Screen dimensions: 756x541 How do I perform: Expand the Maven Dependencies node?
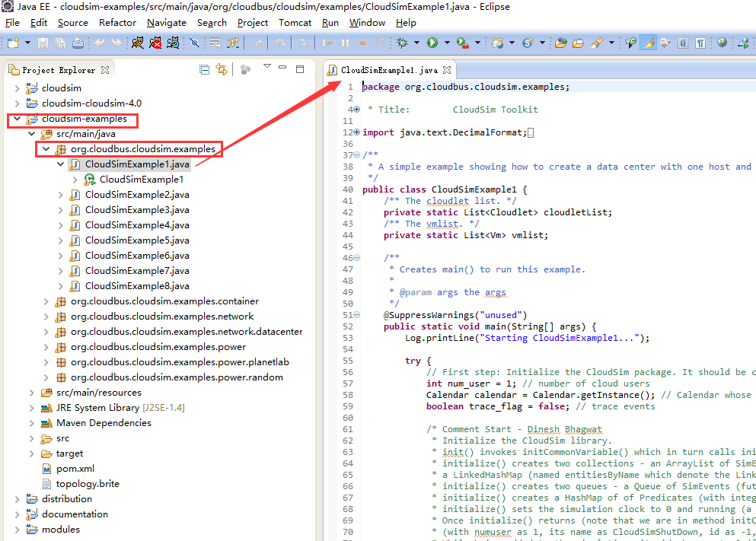(32, 423)
